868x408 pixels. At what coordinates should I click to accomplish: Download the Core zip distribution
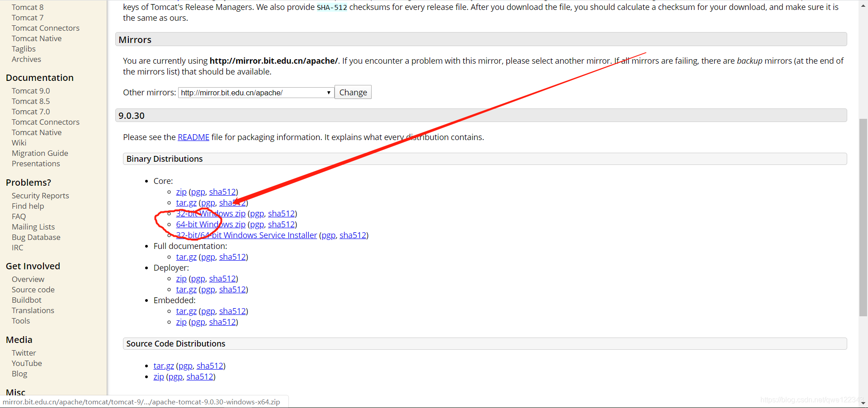click(x=181, y=192)
